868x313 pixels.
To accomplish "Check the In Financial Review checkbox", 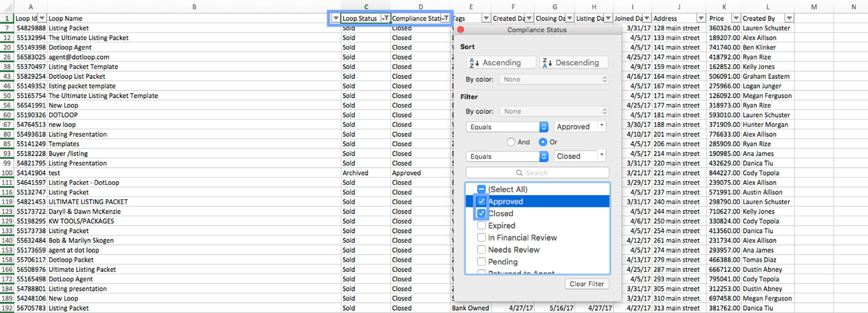I will click(481, 238).
